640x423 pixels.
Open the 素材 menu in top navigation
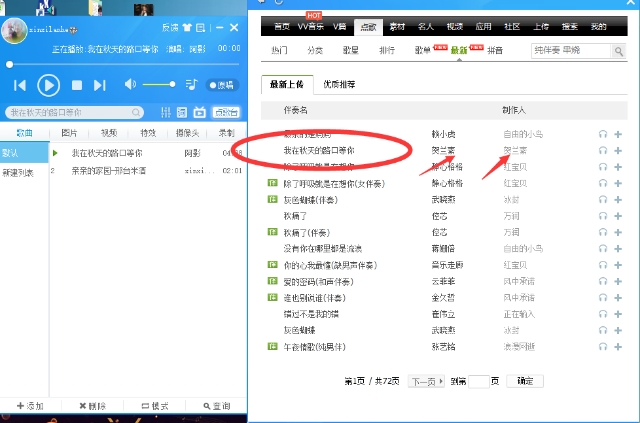click(x=396, y=26)
